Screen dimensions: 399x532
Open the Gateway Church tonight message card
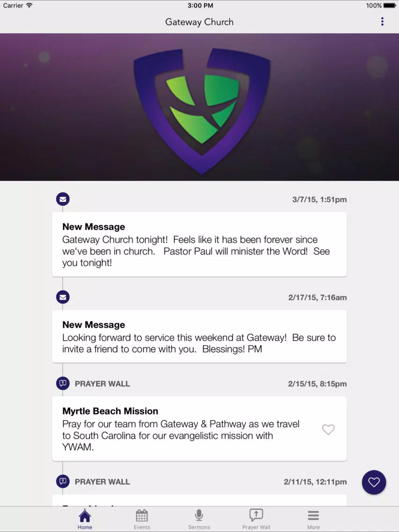(199, 244)
